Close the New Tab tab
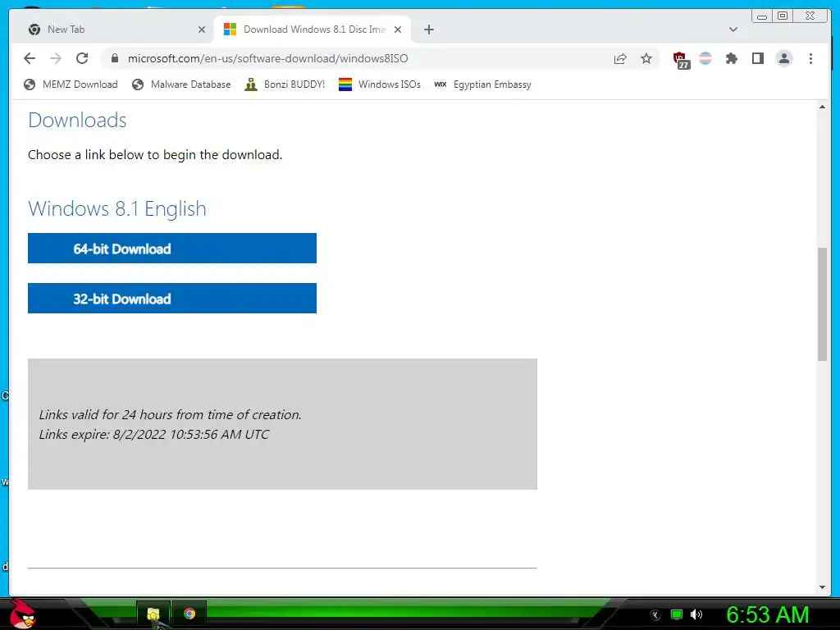 coord(202,30)
